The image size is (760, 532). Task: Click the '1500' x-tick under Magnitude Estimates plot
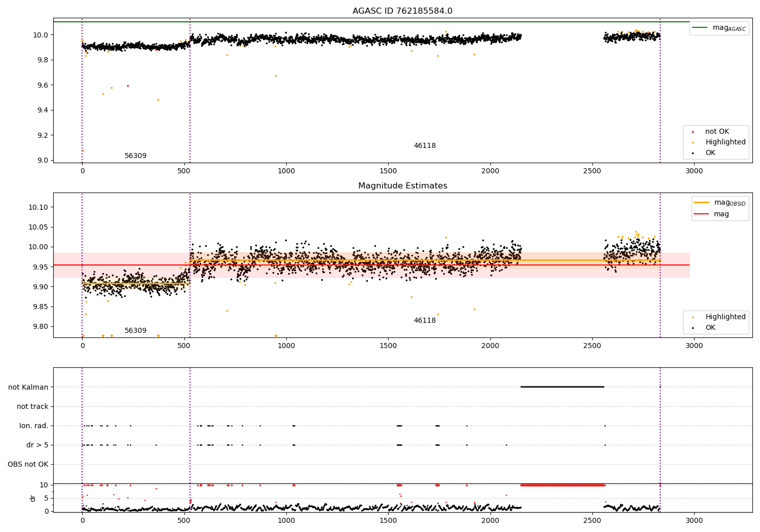pyautogui.click(x=388, y=346)
